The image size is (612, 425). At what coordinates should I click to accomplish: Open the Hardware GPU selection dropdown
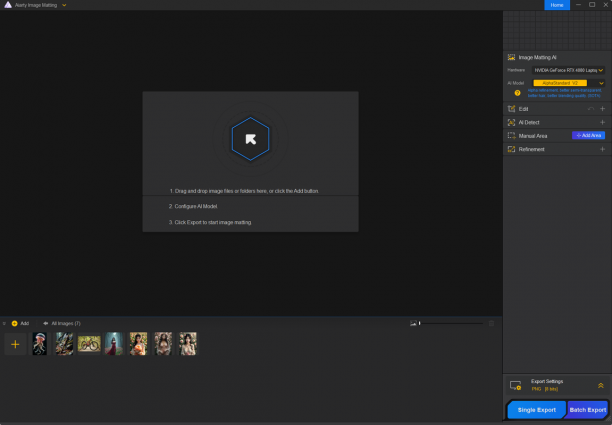click(568, 70)
